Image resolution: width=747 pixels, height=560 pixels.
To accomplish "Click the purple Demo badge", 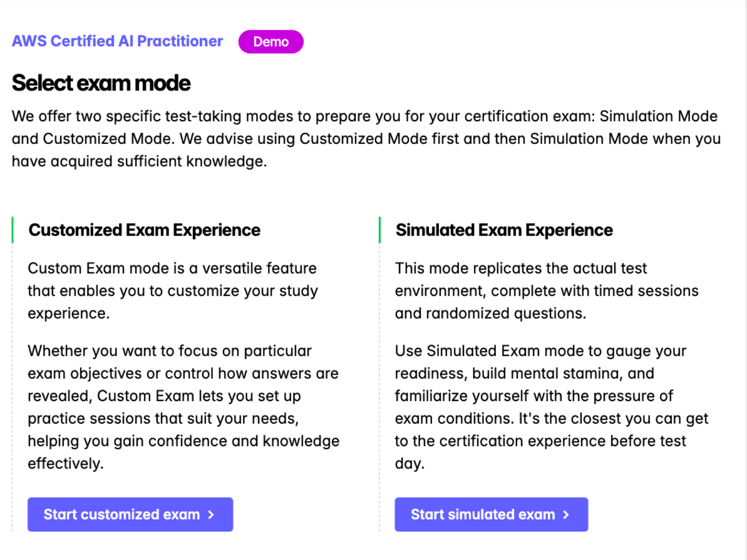I will click(270, 42).
